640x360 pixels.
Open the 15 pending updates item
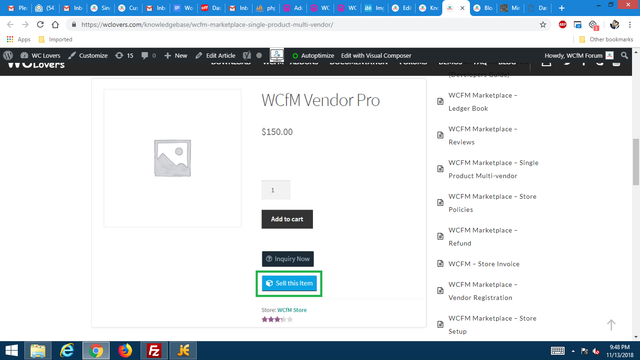(x=124, y=56)
